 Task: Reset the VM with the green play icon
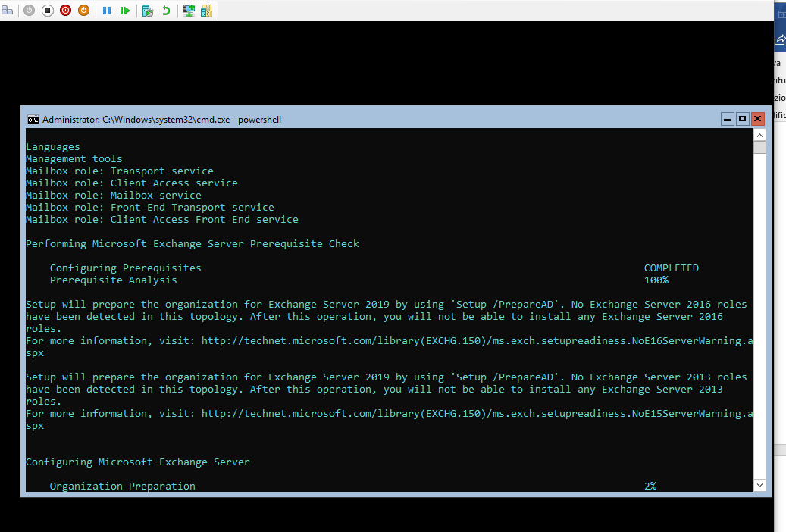point(125,10)
